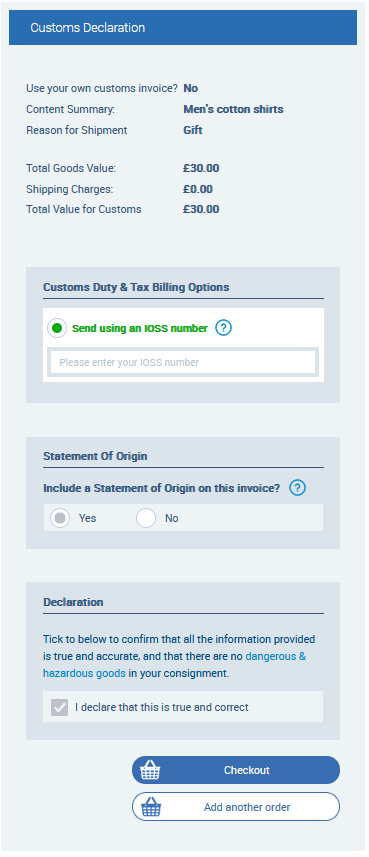Viewport: 369px width, 857px height.
Task: Click the Customs Duty & Tax Billing Options heading
Action: pos(136,287)
